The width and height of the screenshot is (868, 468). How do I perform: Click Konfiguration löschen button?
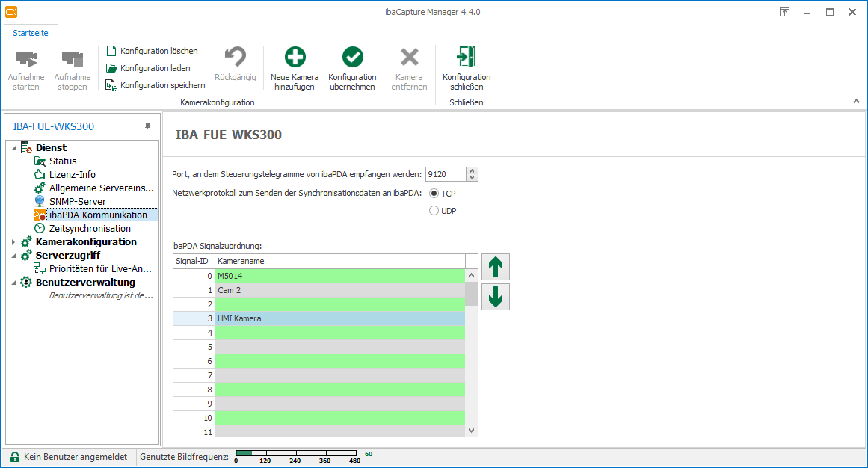152,51
